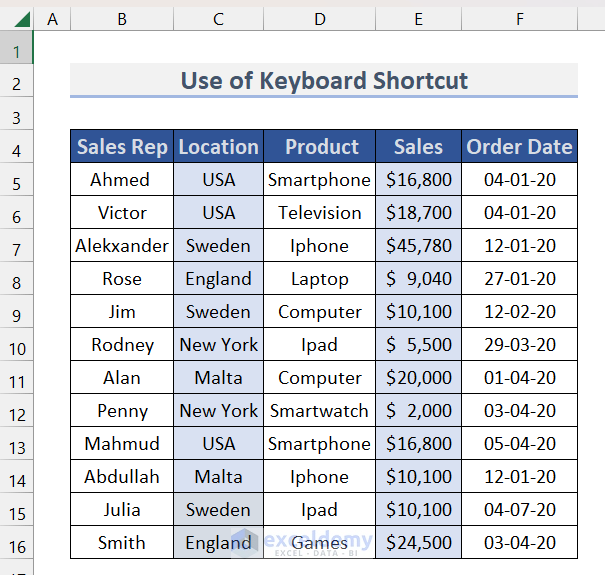Select the 'Sales Rep' header cell
605x575 pixels.
click(x=122, y=147)
